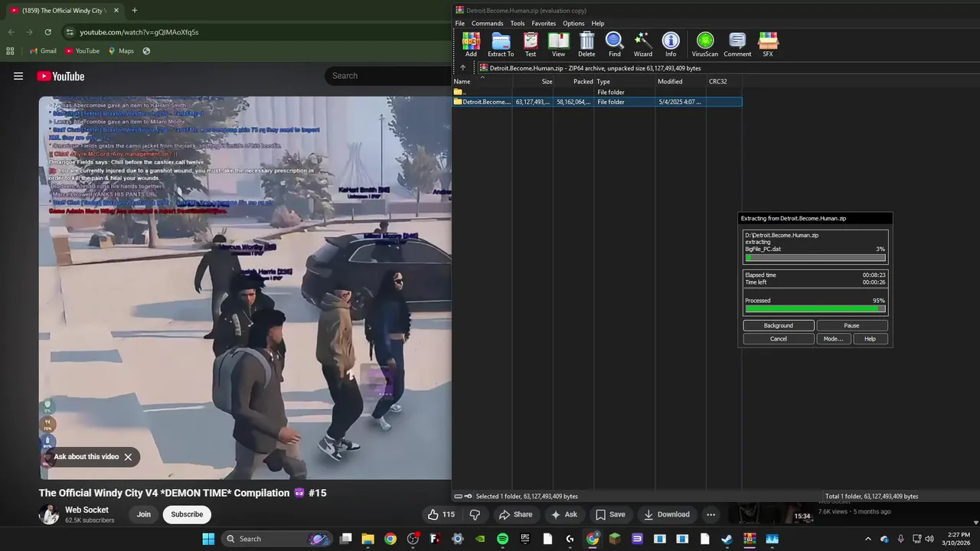Dislike the video with thumbs down

tap(475, 514)
